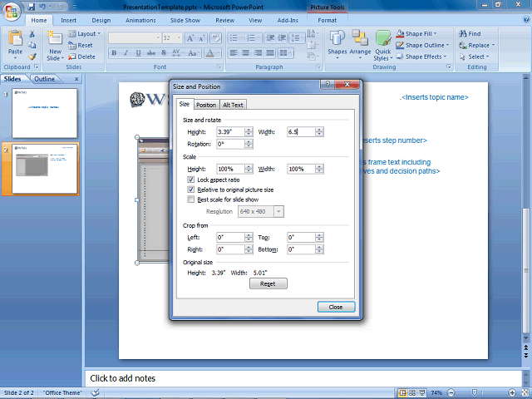
Task: Open the Insert ribbon tab
Action: [68, 20]
